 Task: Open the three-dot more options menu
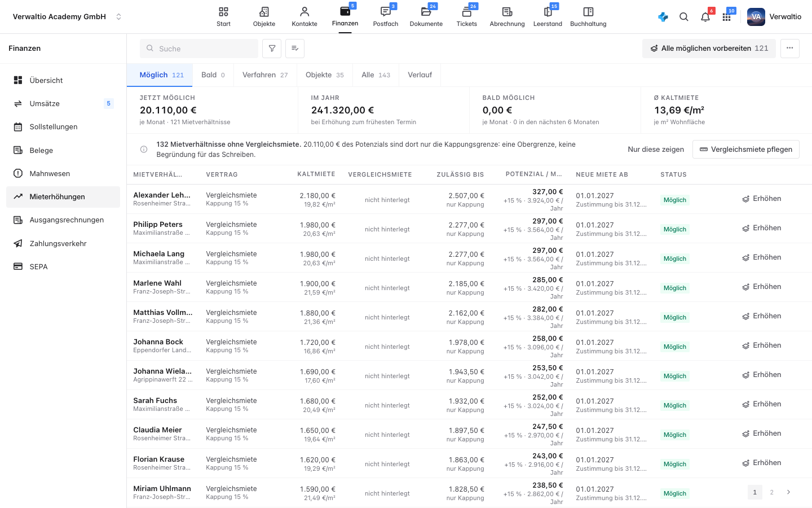coord(790,49)
